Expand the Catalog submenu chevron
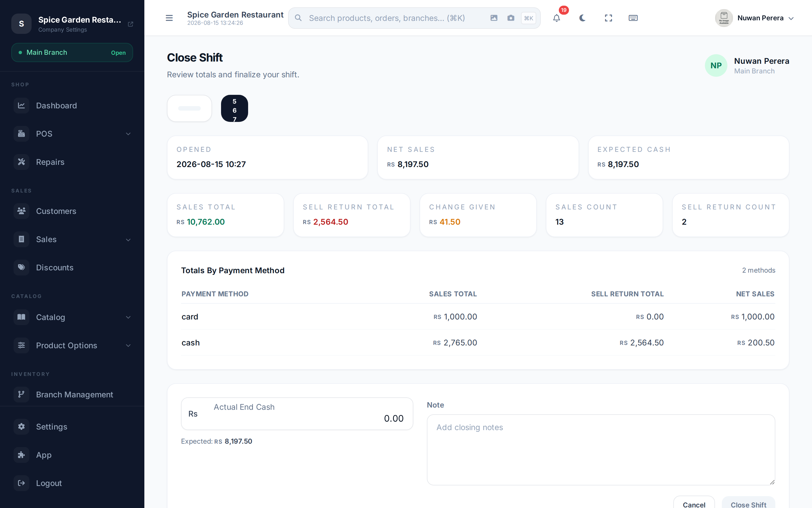Image resolution: width=812 pixels, height=508 pixels. [x=128, y=317]
